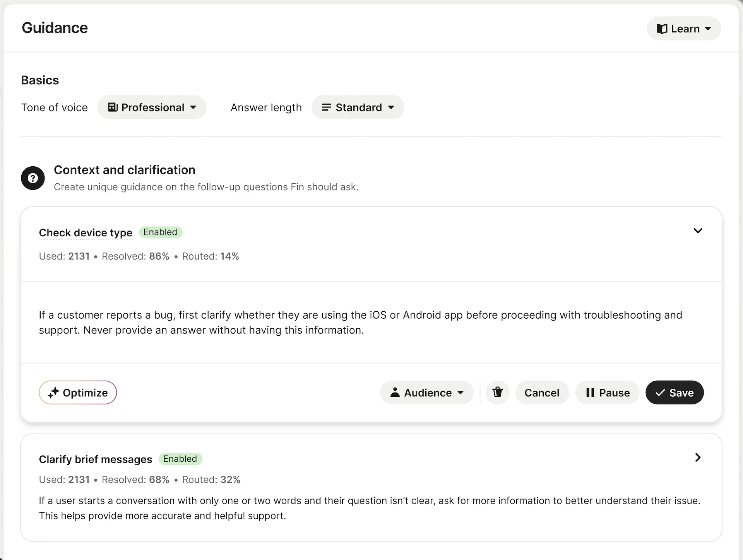Click into the guidance text about iOS or Android

point(360,322)
